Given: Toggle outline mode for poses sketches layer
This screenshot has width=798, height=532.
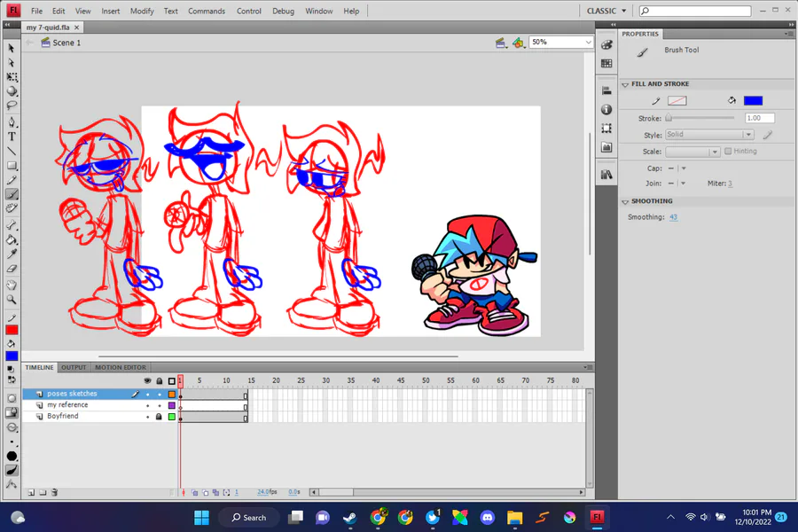Looking at the screenshot, I should (x=171, y=394).
